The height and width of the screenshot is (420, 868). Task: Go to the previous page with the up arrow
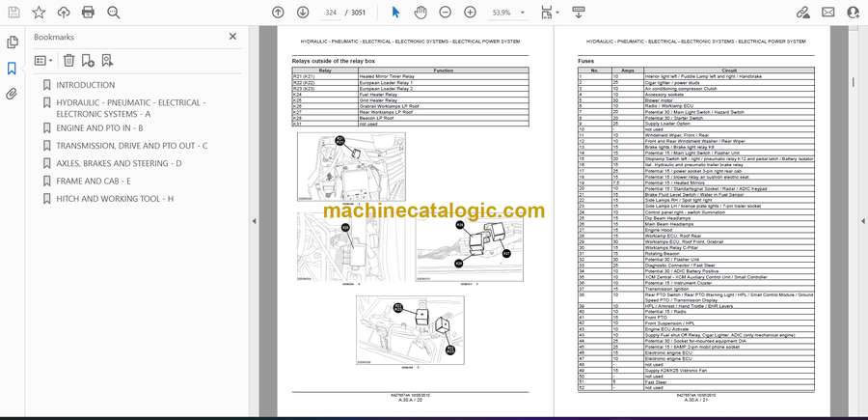pyautogui.click(x=278, y=13)
